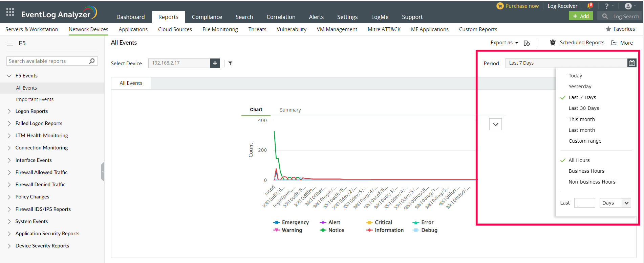Toggle the hamburger sidebar menu icon

[10, 43]
